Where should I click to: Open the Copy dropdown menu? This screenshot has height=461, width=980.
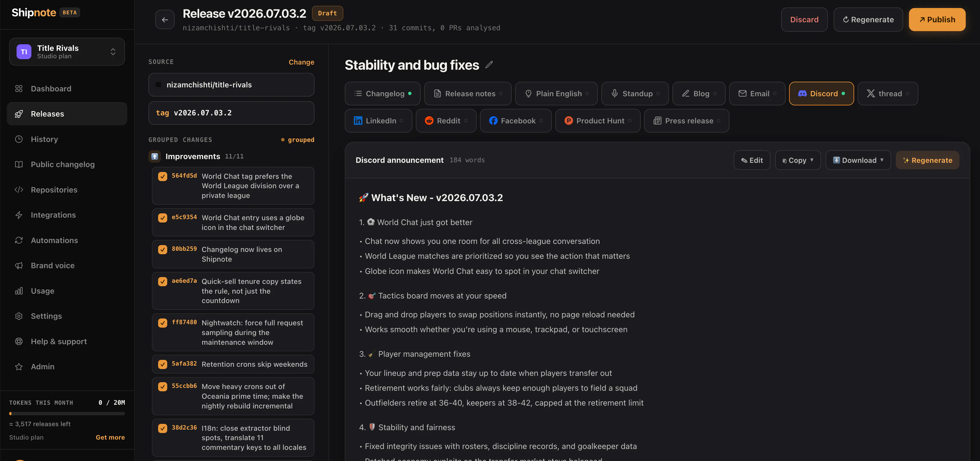[798, 160]
